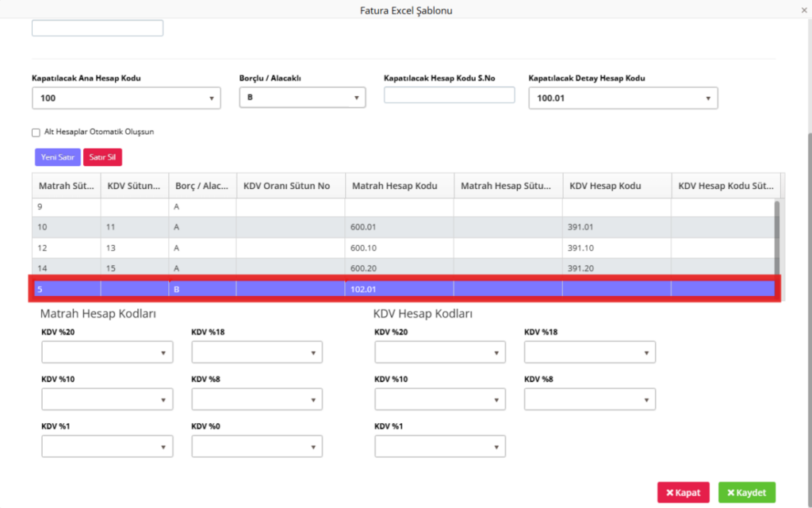This screenshot has height=508, width=812.
Task: Select the row with 600.01 code
Action: [x=404, y=227]
